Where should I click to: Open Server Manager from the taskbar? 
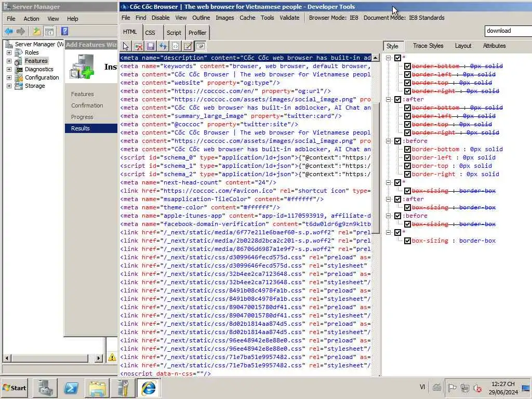click(45, 388)
